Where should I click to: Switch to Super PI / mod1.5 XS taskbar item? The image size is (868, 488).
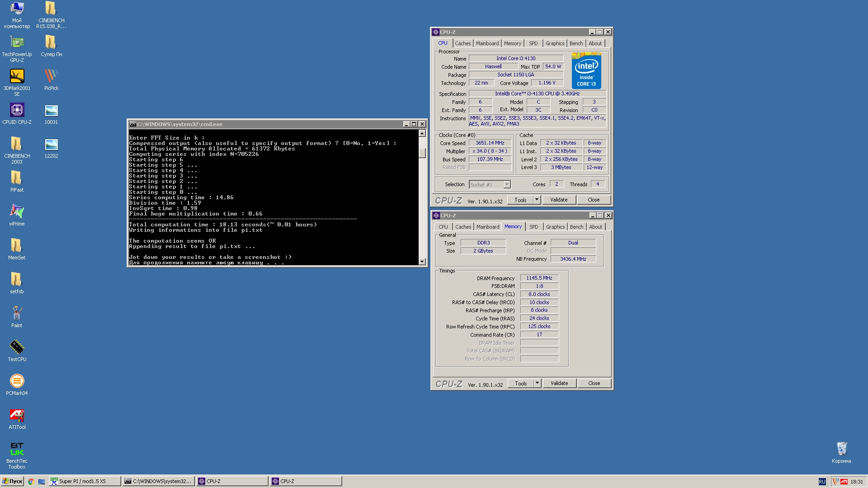pos(84,481)
